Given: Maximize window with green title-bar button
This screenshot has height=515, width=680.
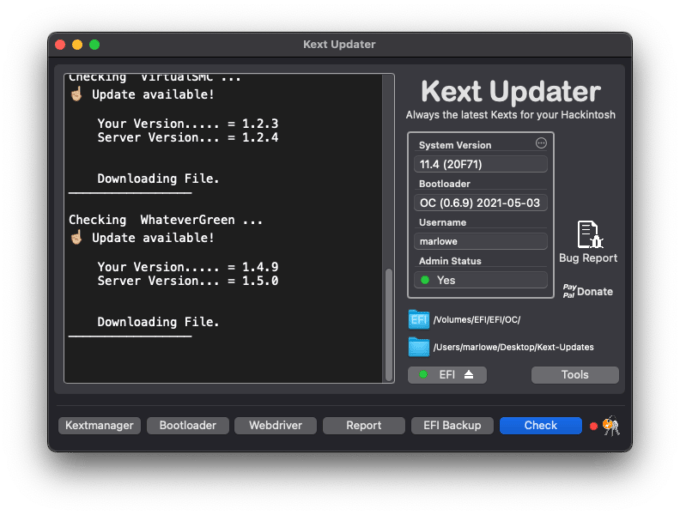Looking at the screenshot, I should [95, 45].
